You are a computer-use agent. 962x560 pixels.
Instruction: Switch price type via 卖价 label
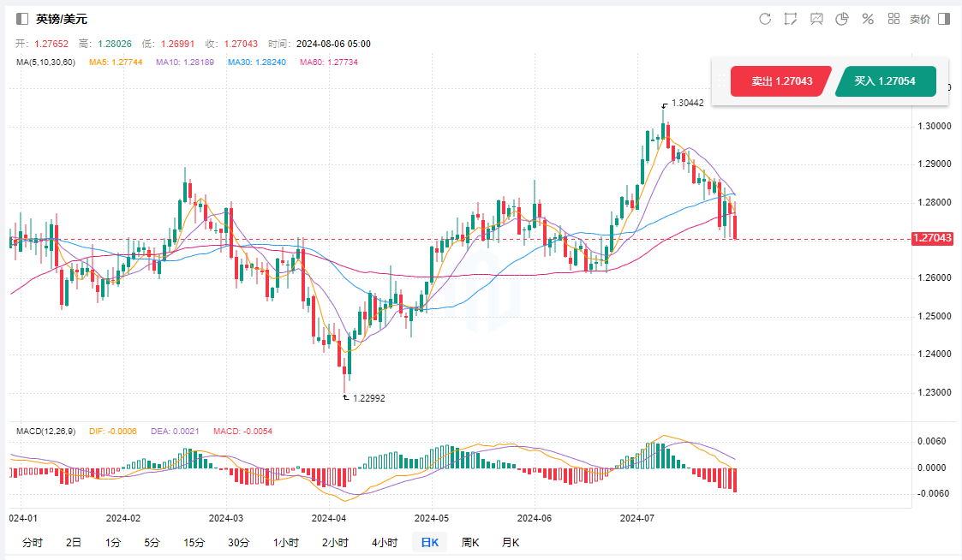pos(919,19)
